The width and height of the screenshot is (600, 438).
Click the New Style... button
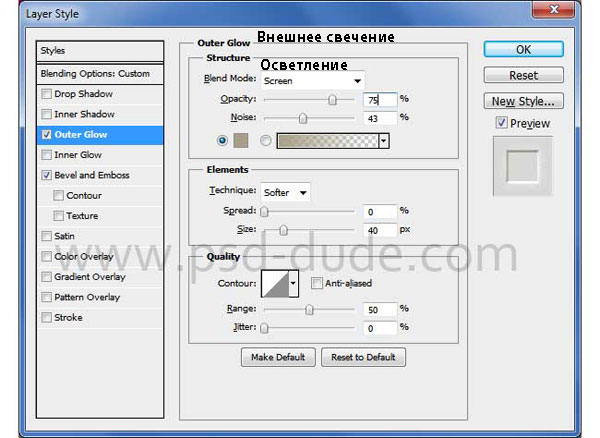pyautogui.click(x=523, y=101)
